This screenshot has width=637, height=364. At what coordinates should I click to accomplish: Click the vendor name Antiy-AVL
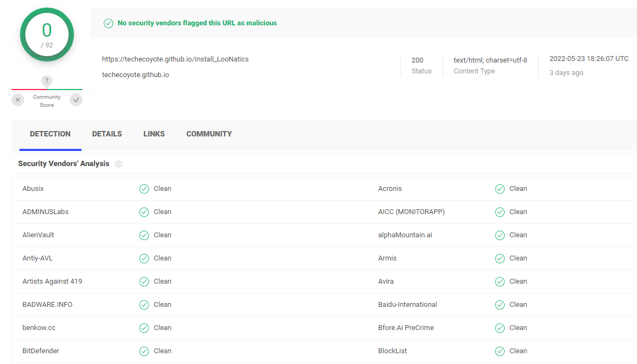coord(37,258)
